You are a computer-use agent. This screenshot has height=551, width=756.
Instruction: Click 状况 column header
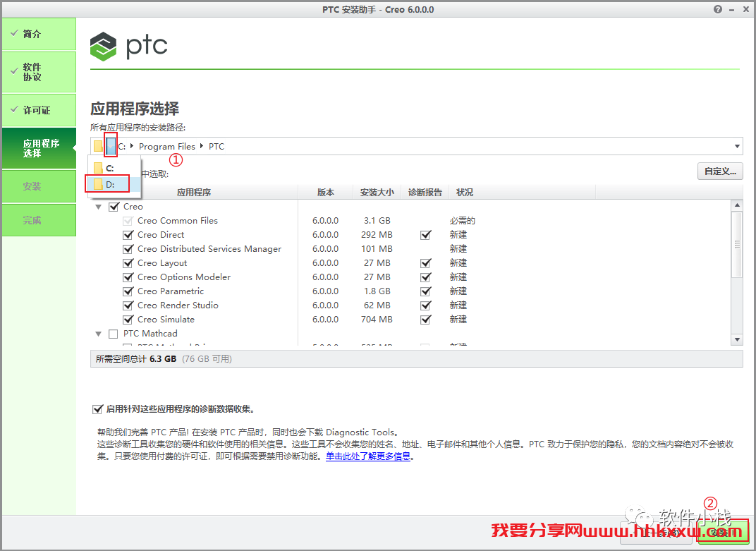click(464, 192)
